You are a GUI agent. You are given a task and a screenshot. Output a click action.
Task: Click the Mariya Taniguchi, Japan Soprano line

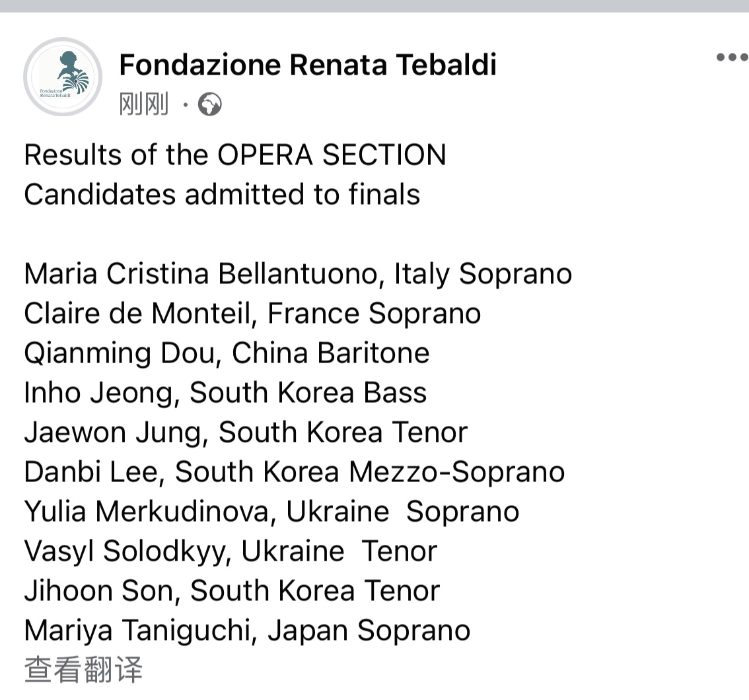click(x=247, y=631)
